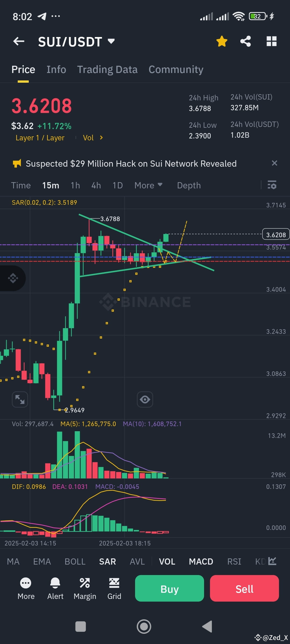
Task: Tap the MACD: -0.0045 label
Action: click(x=117, y=487)
